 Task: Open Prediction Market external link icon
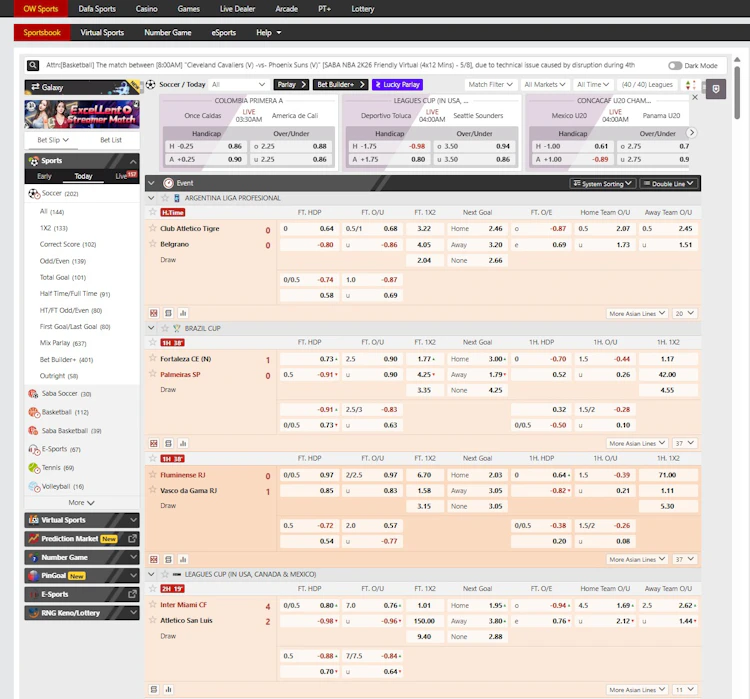(x=132, y=539)
